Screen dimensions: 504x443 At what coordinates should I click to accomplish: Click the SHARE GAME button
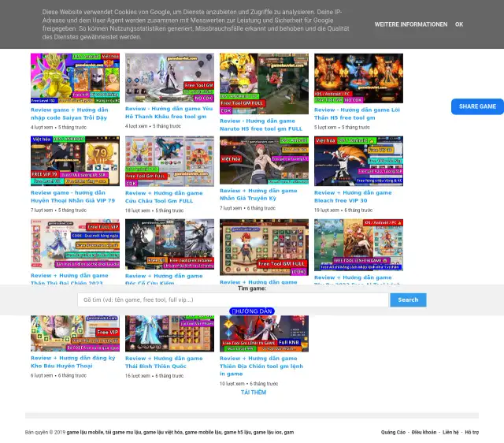pos(477,106)
